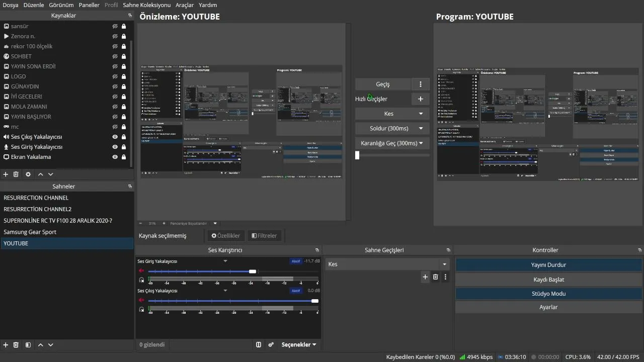Hide the Ses Giriş Yakalayıcısı source
The height and width of the screenshot is (362, 644).
(115, 147)
